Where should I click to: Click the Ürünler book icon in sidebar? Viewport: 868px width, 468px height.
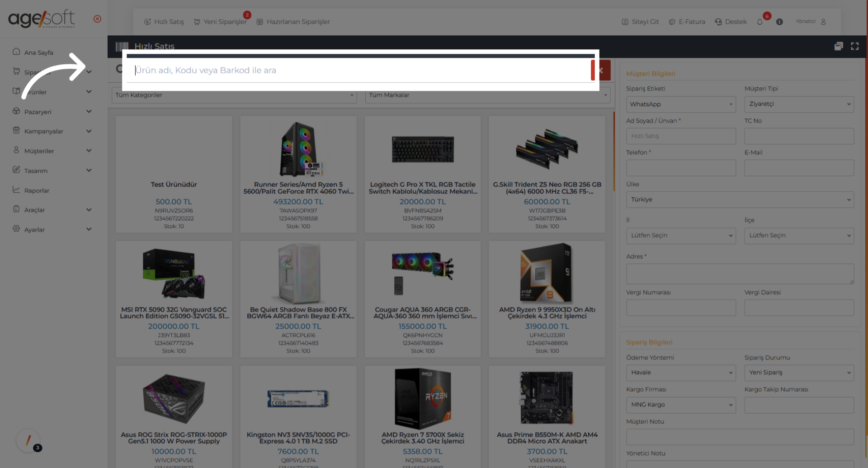click(x=16, y=91)
